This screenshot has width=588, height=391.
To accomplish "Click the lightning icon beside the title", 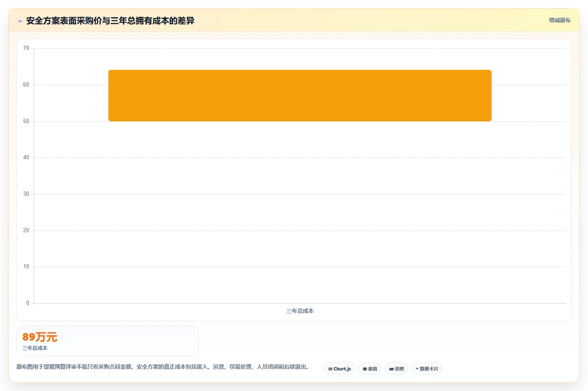I will coord(20,21).
